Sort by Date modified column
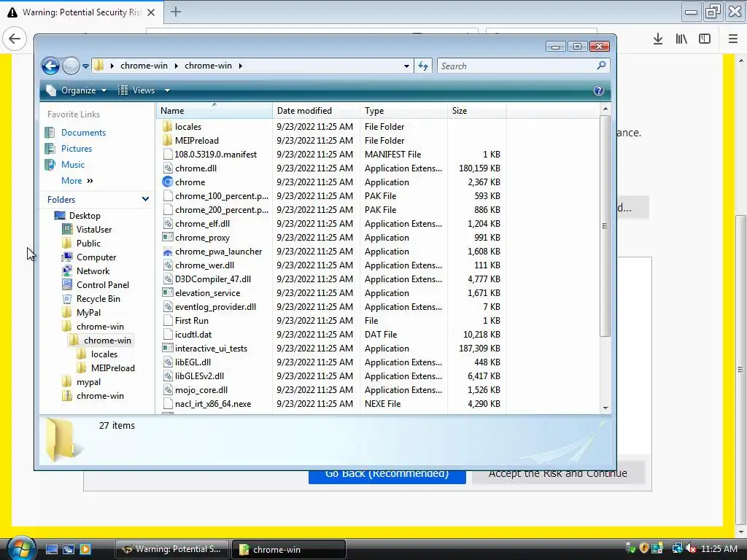The width and height of the screenshot is (747, 560). click(x=316, y=111)
